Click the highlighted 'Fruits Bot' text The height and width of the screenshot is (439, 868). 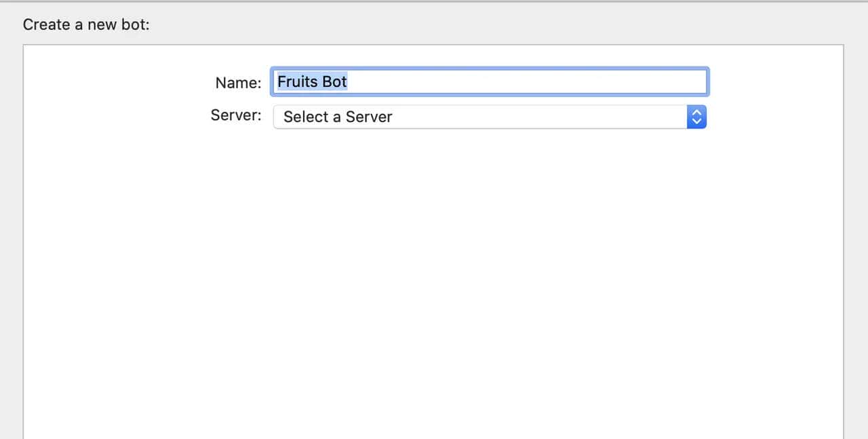pyautogui.click(x=311, y=81)
